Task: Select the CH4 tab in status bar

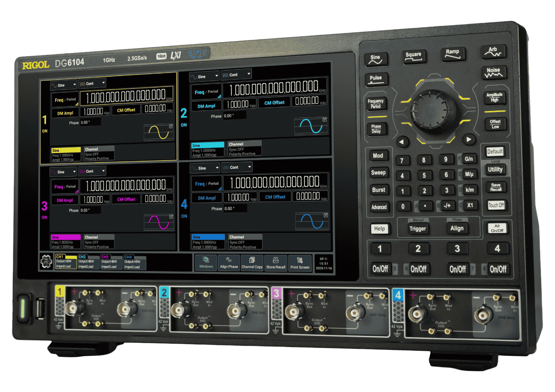Action: (x=134, y=262)
